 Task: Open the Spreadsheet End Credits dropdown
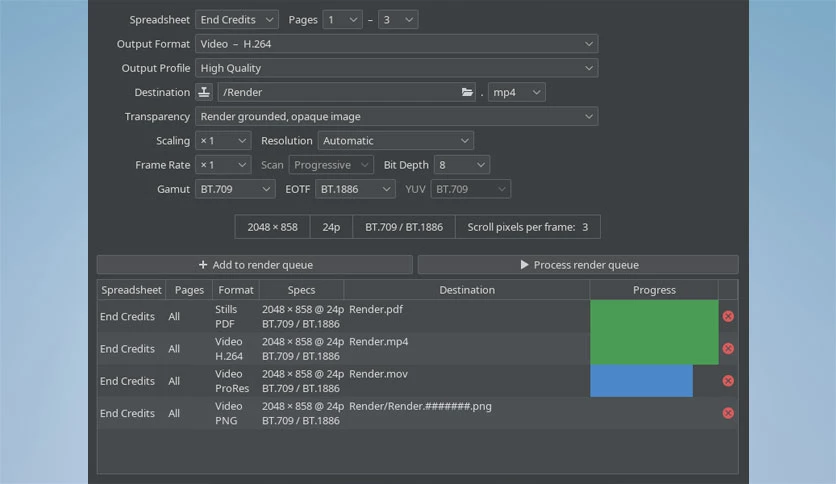coord(237,20)
